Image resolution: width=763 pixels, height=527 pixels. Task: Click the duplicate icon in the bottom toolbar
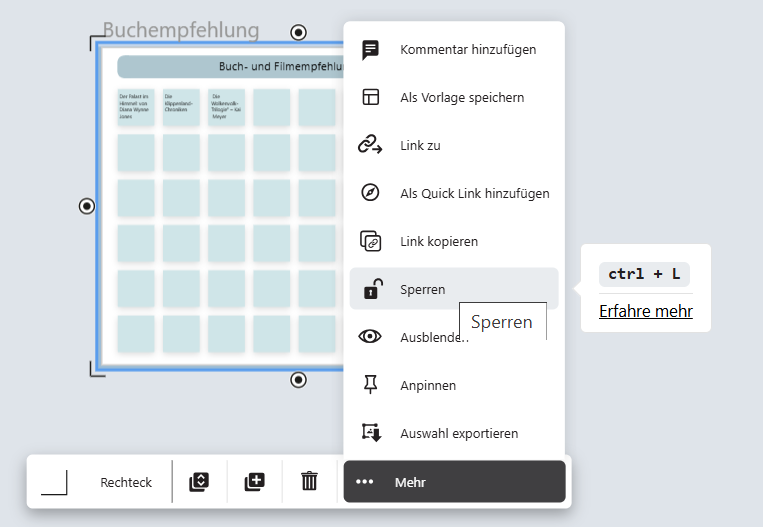click(x=255, y=481)
